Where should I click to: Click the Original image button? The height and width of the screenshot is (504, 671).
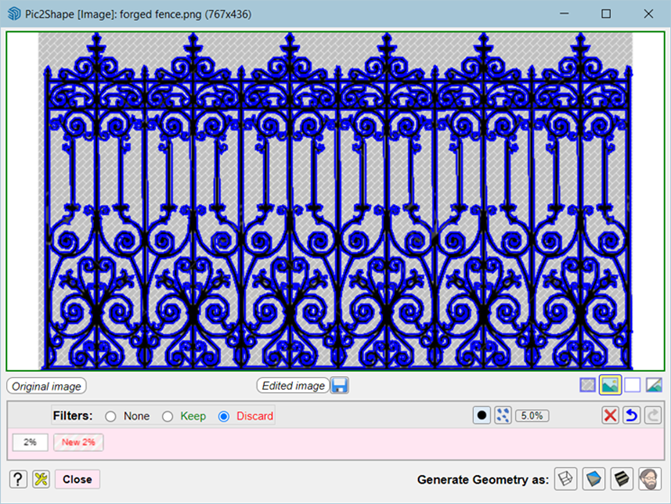click(x=46, y=386)
